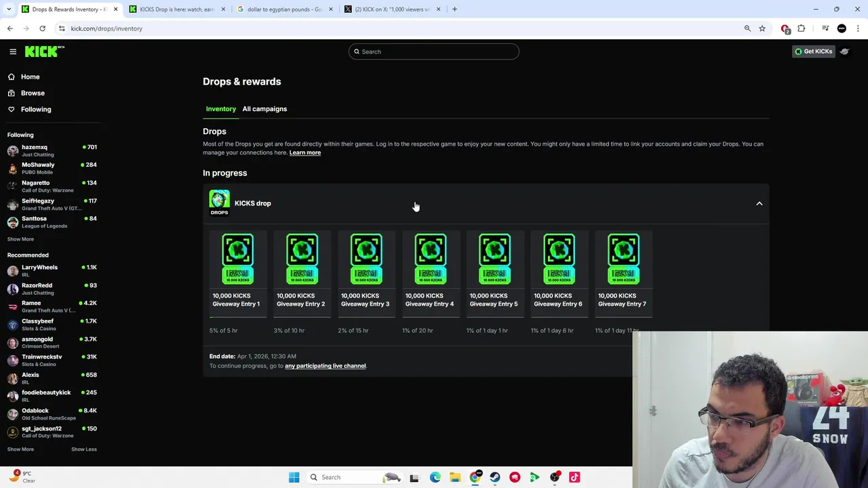Open the Chrome three-dot menu
This screenshot has width=868, height=488.
click(x=858, y=28)
